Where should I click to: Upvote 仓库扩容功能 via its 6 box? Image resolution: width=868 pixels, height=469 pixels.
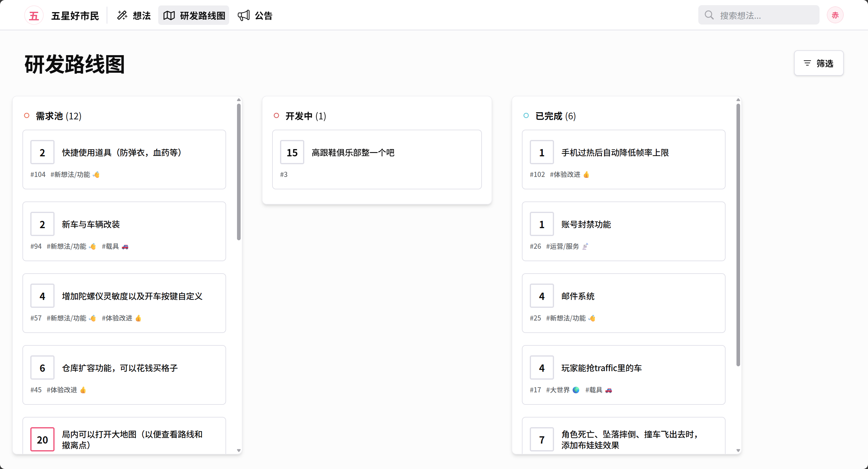pos(42,368)
